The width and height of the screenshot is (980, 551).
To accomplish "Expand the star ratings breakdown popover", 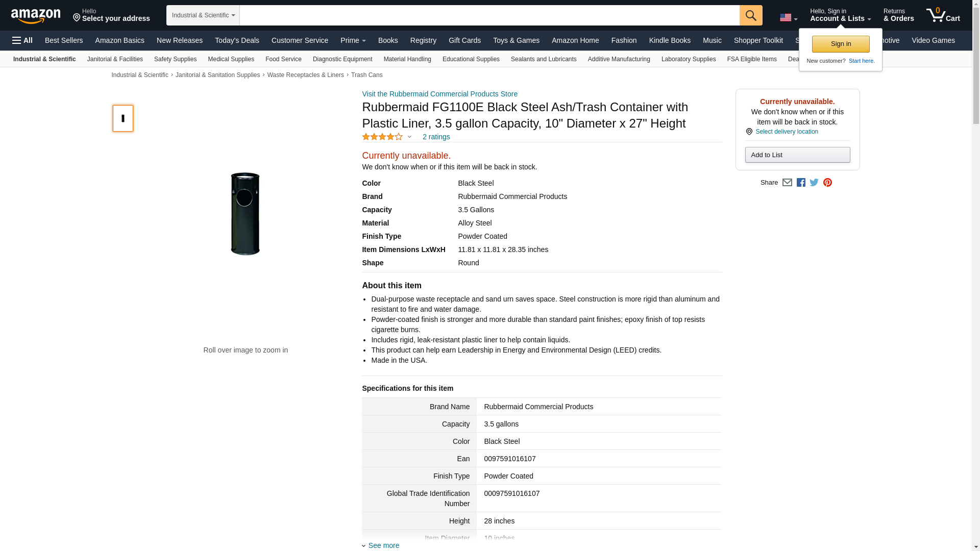I will tap(409, 137).
